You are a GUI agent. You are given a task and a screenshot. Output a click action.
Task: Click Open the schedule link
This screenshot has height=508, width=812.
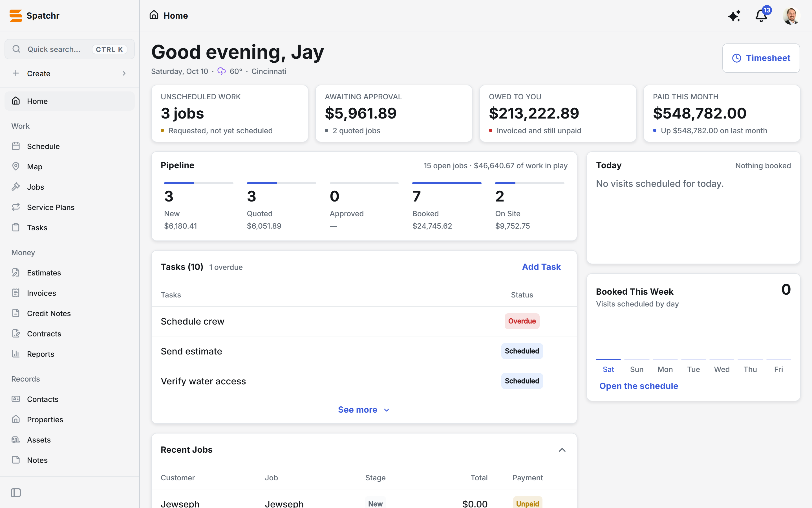click(639, 386)
